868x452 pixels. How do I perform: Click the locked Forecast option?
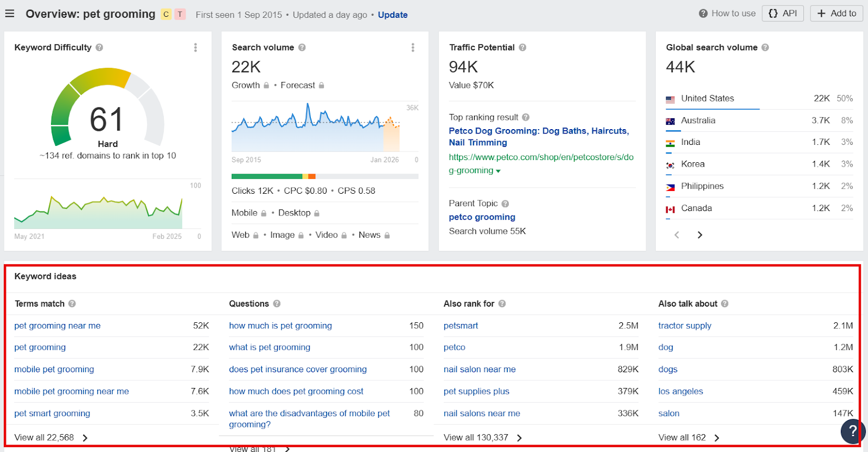[x=302, y=85]
